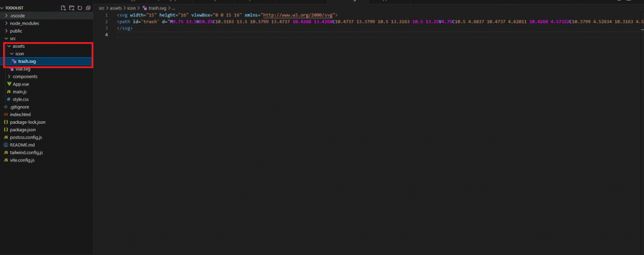Click the icon breadcrumb segment
Screen dimensions: 644x255
[x=131, y=8]
